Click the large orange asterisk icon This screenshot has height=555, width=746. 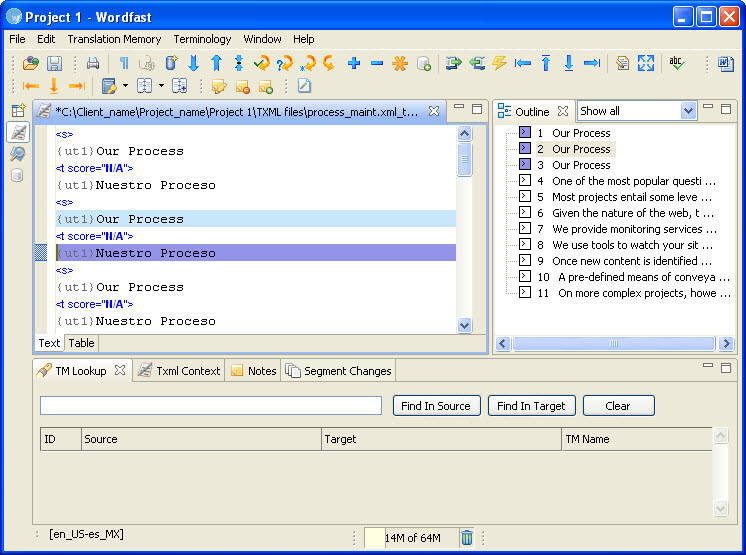400,63
